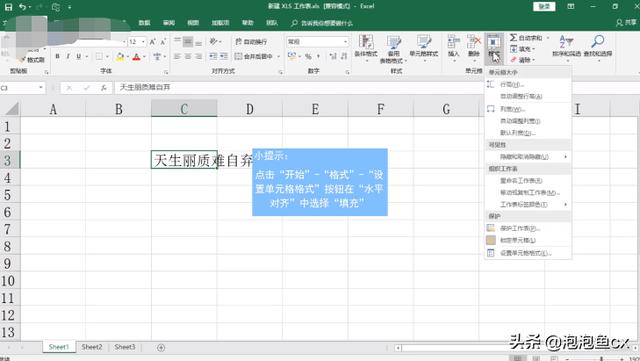
Task: Open the Data (数据) tab
Action: click(144, 23)
